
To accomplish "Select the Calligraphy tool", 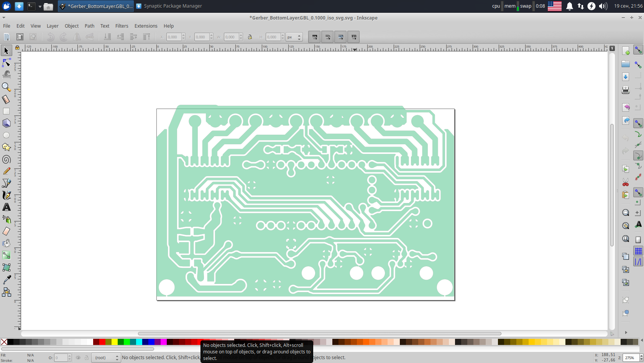I will pyautogui.click(x=7, y=195).
